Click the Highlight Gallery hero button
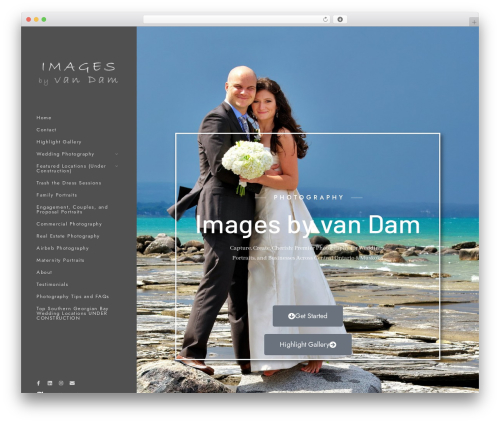 (x=308, y=344)
